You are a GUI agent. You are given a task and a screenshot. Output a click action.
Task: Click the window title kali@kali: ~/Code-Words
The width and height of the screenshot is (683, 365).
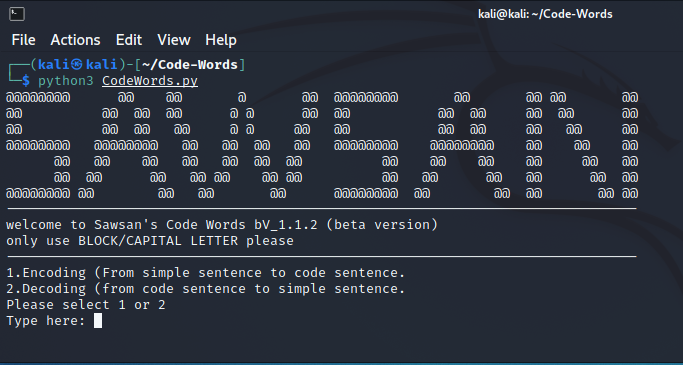point(545,14)
